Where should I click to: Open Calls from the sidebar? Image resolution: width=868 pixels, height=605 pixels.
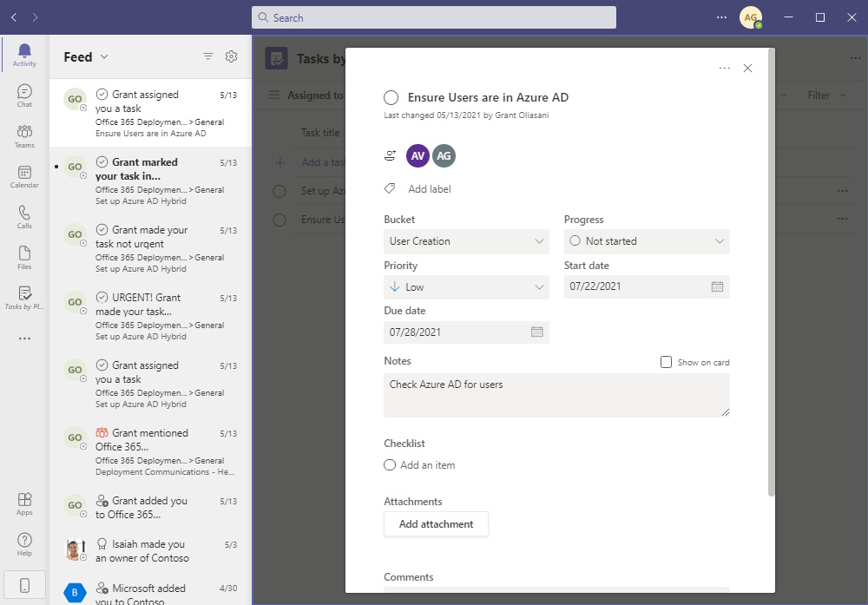pos(24,217)
